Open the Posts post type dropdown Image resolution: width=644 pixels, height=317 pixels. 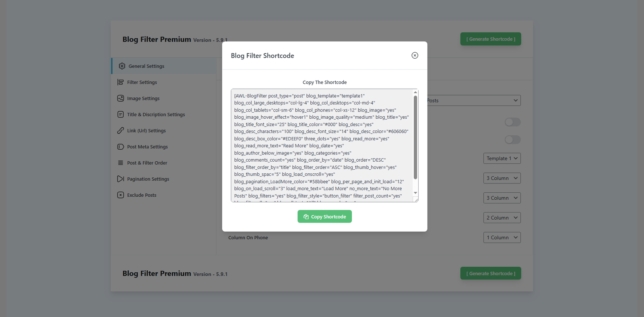[x=473, y=101]
